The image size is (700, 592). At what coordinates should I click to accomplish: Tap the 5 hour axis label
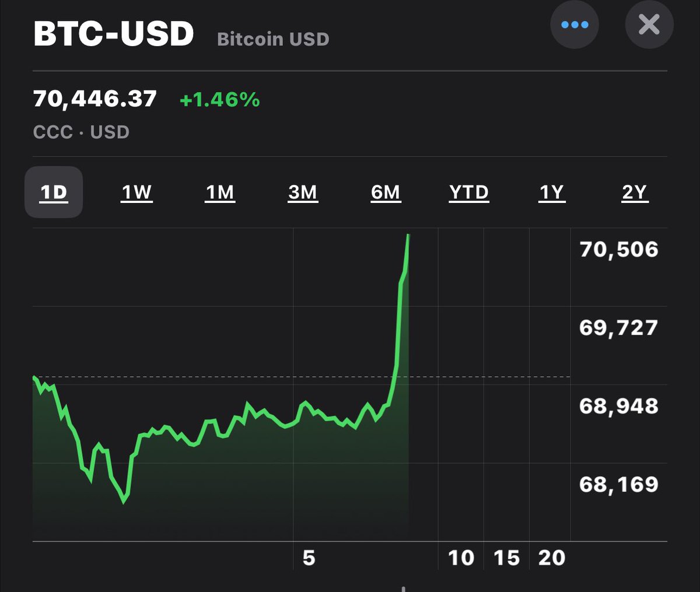click(x=309, y=558)
